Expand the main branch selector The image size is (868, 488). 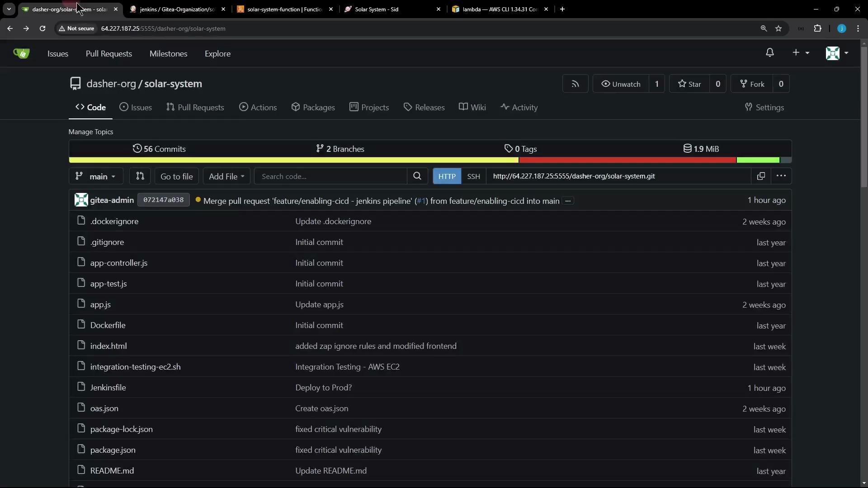(96, 176)
